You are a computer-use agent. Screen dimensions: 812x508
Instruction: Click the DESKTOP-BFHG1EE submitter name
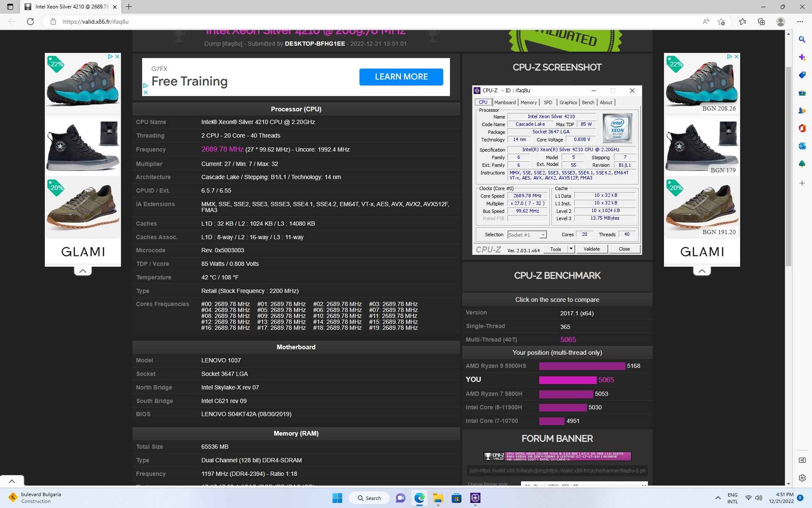tap(315, 44)
